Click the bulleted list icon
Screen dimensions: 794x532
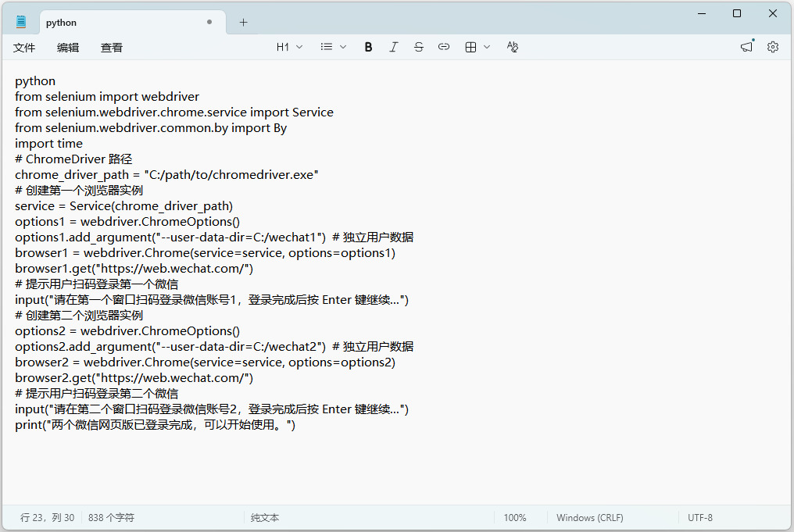click(x=327, y=47)
